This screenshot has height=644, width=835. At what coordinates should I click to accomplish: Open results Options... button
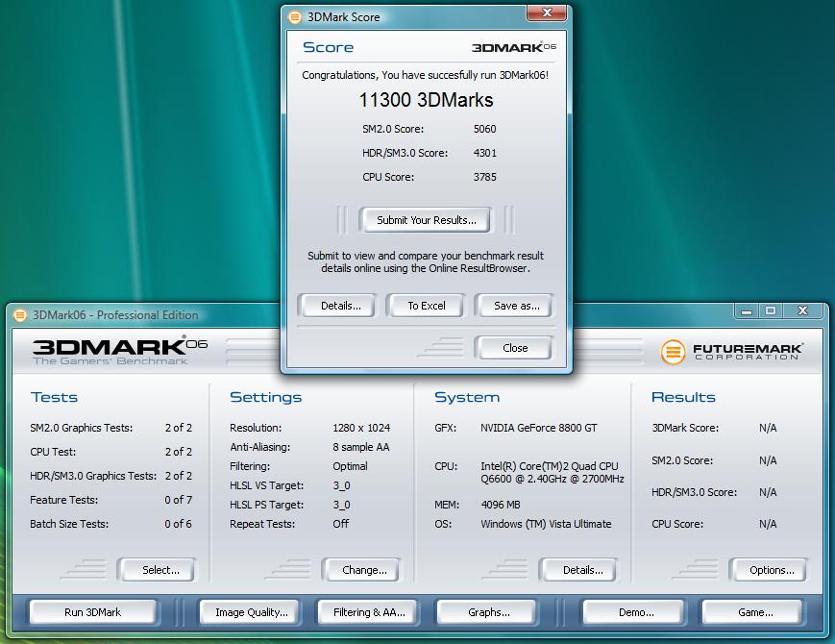772,570
